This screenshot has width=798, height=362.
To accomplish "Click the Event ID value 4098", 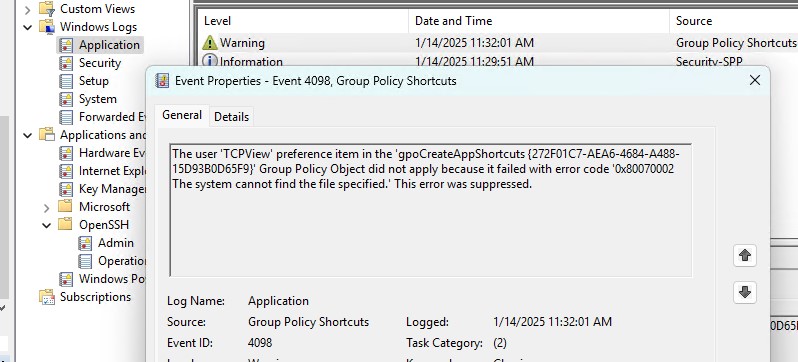I will [x=260, y=343].
